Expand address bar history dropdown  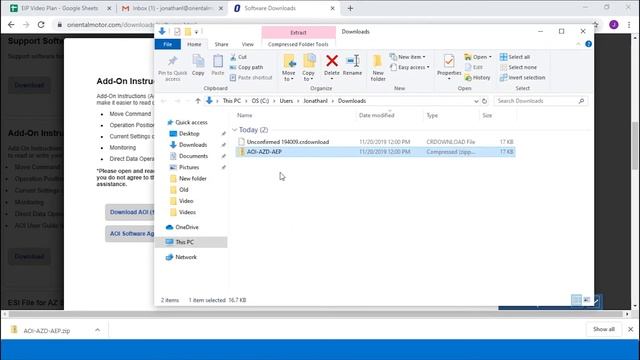[476, 101]
